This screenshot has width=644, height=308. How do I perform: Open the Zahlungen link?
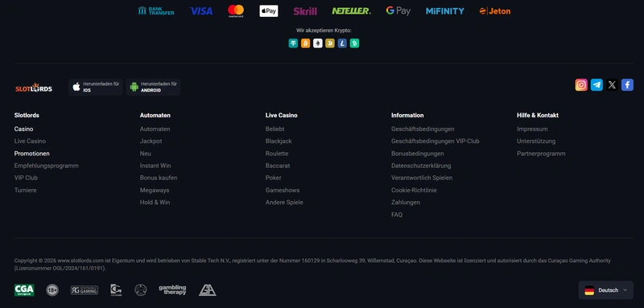406,202
